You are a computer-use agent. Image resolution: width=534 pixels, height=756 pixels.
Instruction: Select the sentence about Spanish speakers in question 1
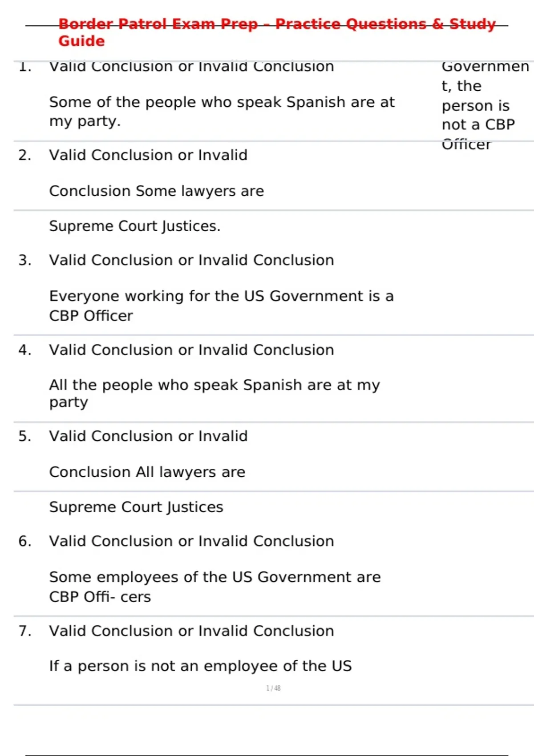point(222,111)
